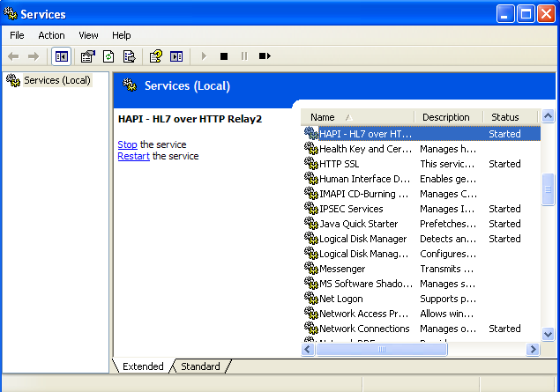
Task: Select the HAPI - HL7 over HT... row
Action: pyautogui.click(x=422, y=134)
